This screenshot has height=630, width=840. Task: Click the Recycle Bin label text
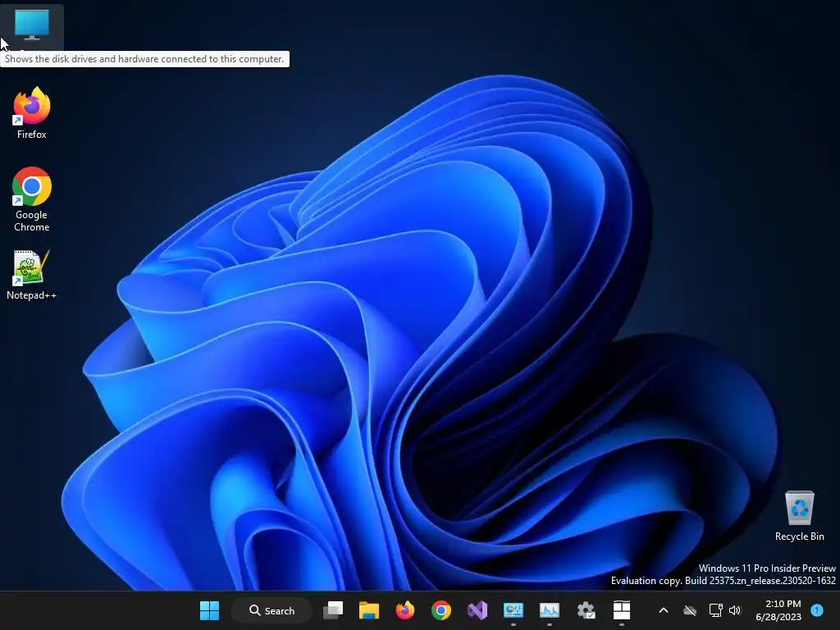[x=799, y=536]
